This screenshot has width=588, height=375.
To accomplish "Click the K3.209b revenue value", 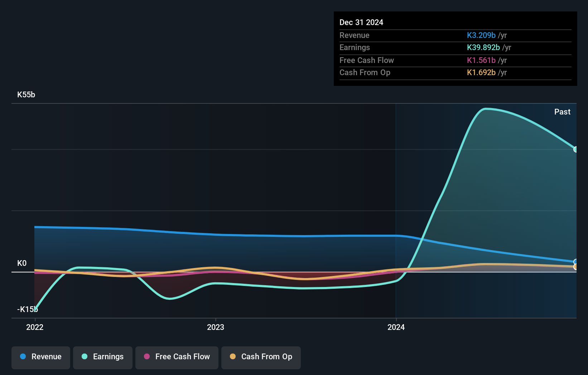I will (481, 35).
